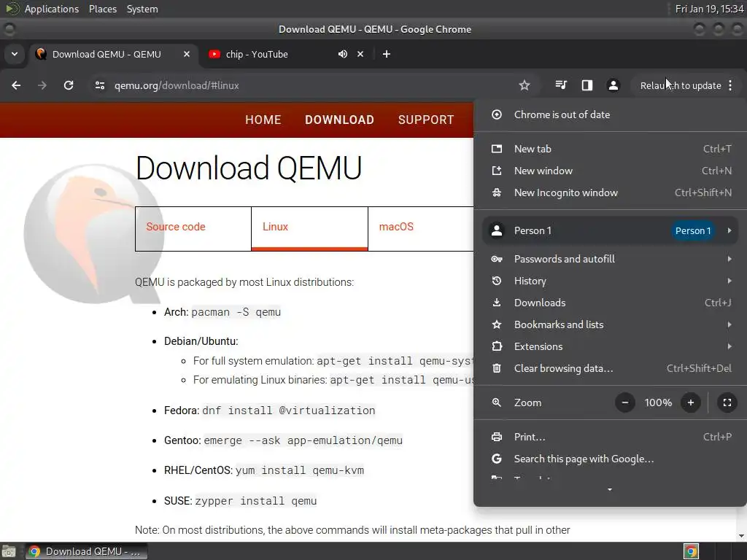
Task: Select New tab menu entry
Action: click(x=611, y=149)
